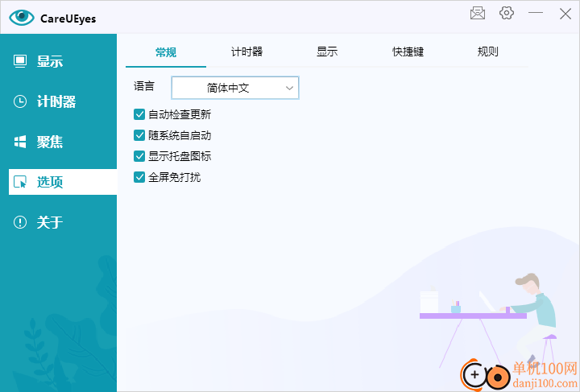Disable 全屏免打扰 checkbox
Image resolution: width=580 pixels, height=392 pixels.
[x=139, y=177]
